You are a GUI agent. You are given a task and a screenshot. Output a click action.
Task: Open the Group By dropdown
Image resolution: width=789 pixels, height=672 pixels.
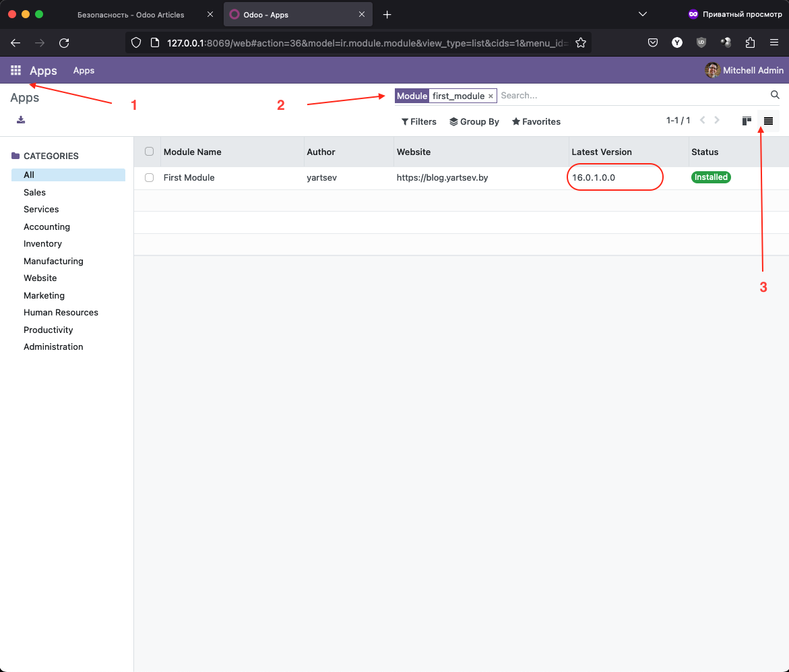pyautogui.click(x=474, y=121)
